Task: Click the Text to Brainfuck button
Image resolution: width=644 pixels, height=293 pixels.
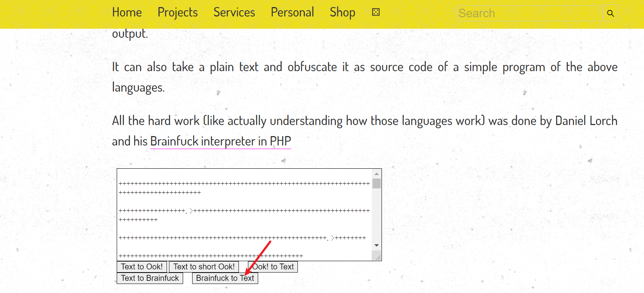Action: click(x=150, y=278)
